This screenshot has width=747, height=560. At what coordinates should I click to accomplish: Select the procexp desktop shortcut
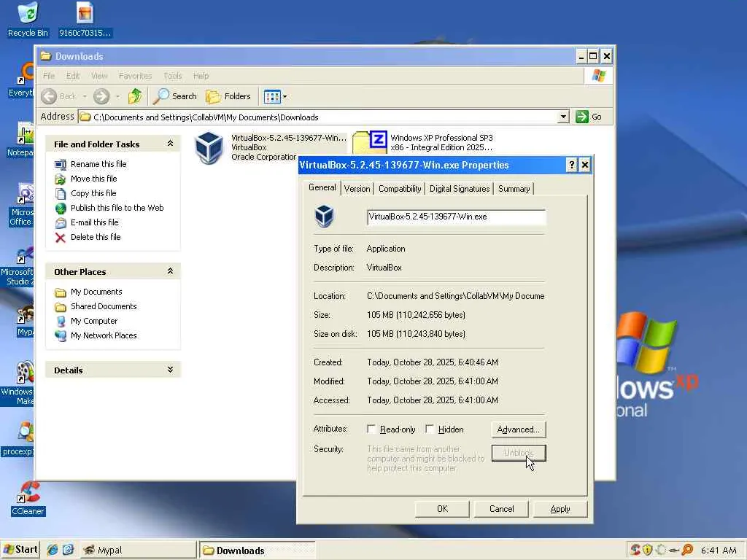(x=18, y=439)
